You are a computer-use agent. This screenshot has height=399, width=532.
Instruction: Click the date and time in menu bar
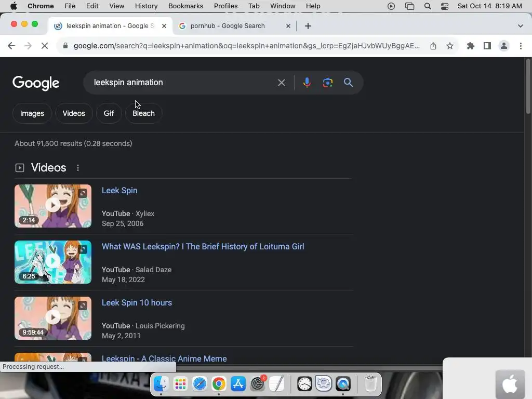[x=489, y=6]
